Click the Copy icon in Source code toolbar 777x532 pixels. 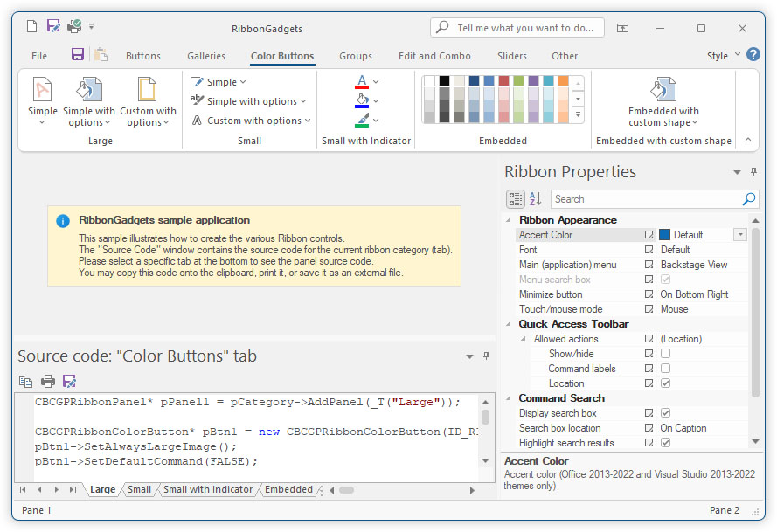26,381
